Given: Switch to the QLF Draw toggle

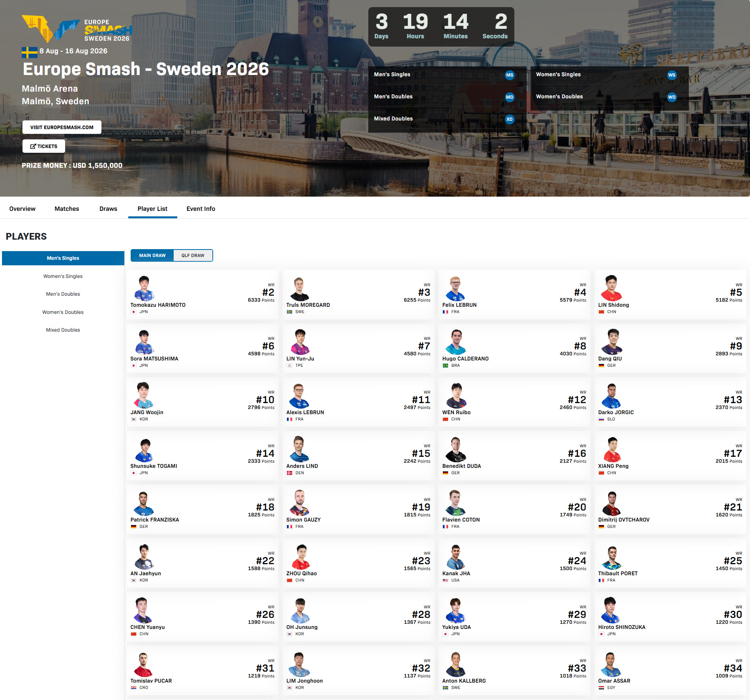Looking at the screenshot, I should click(x=193, y=255).
